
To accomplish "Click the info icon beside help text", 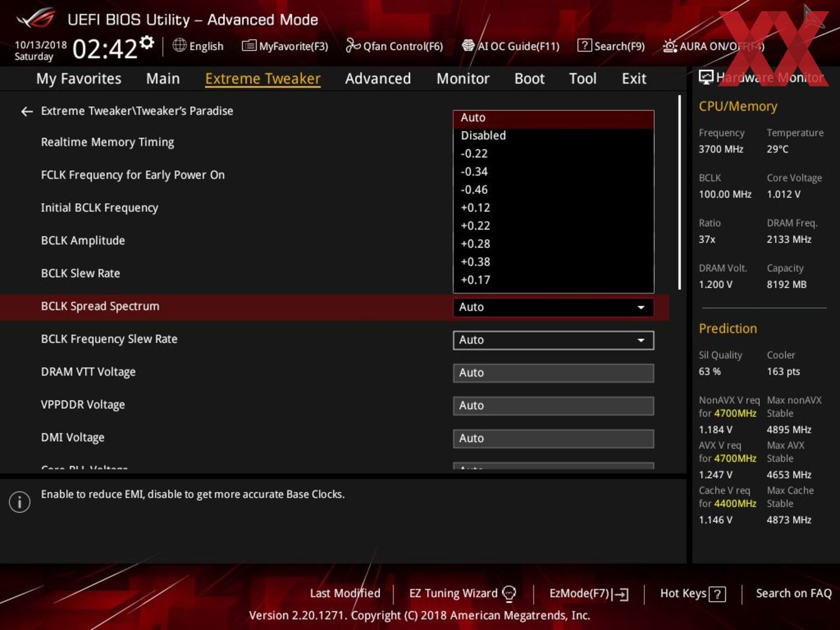I will pyautogui.click(x=20, y=502).
